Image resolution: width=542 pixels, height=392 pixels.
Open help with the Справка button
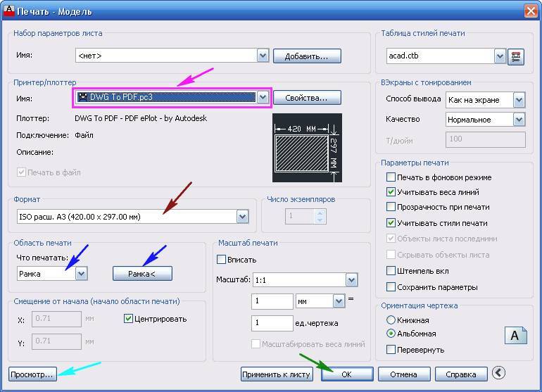pyautogui.click(x=461, y=374)
